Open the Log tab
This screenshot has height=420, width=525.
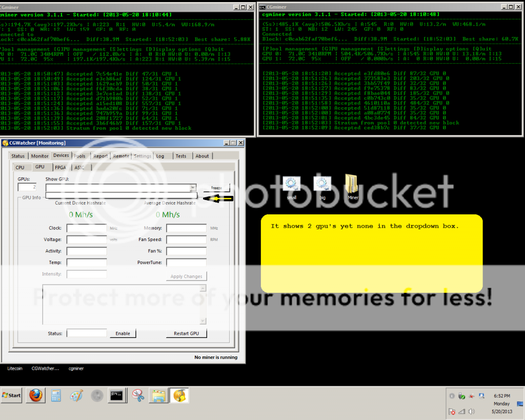click(x=160, y=156)
